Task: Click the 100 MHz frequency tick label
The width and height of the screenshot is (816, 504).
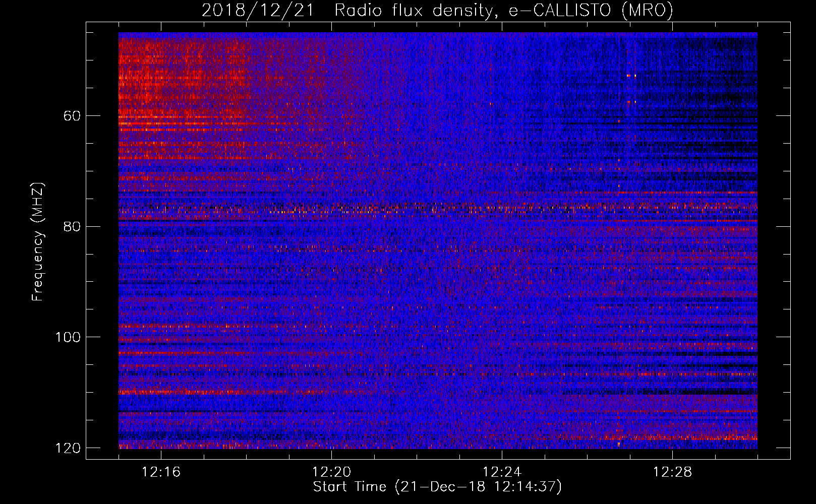Action: [x=68, y=337]
